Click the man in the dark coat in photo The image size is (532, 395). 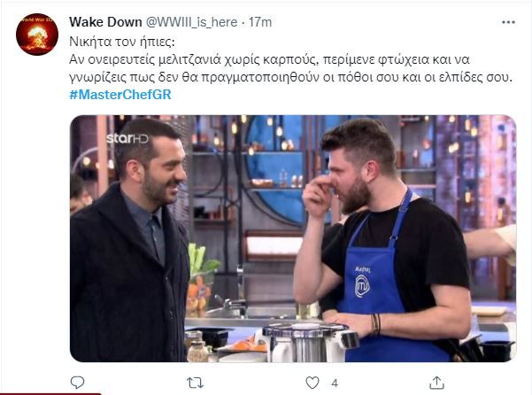tap(129, 241)
